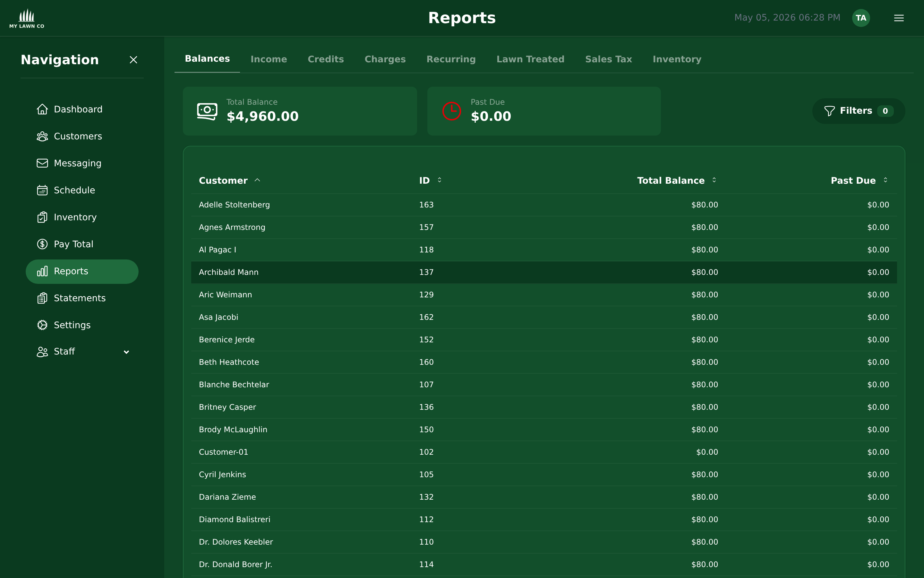The width and height of the screenshot is (924, 578).
Task: Open Settings in the sidebar
Action: click(82, 325)
